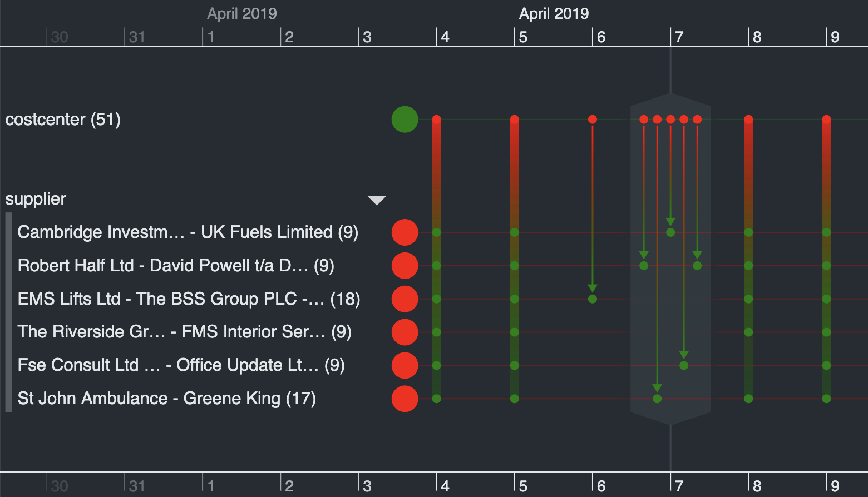Click red circle beside St John Ambulance row

click(405, 399)
